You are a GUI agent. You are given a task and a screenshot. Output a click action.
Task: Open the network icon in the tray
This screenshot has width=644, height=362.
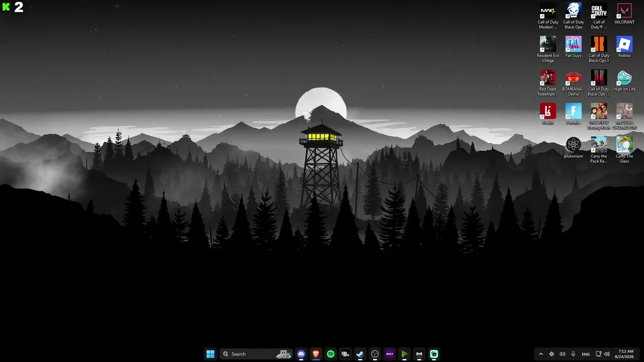click(598, 354)
